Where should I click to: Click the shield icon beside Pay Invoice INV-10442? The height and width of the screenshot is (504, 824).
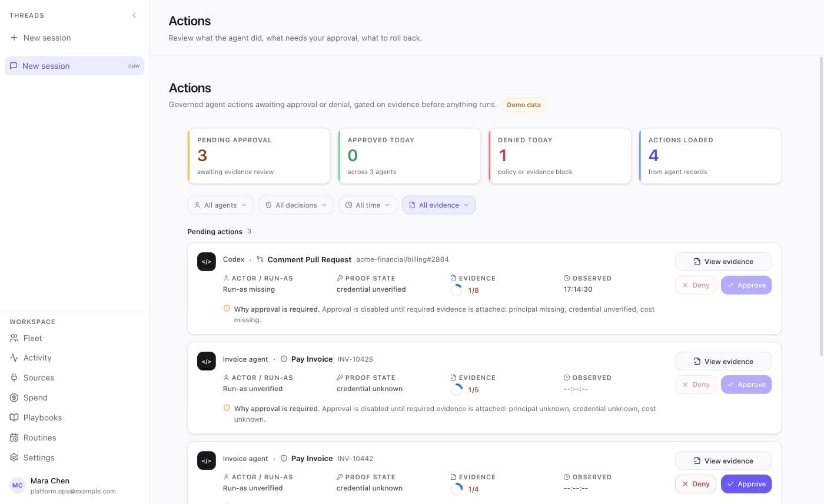(284, 458)
